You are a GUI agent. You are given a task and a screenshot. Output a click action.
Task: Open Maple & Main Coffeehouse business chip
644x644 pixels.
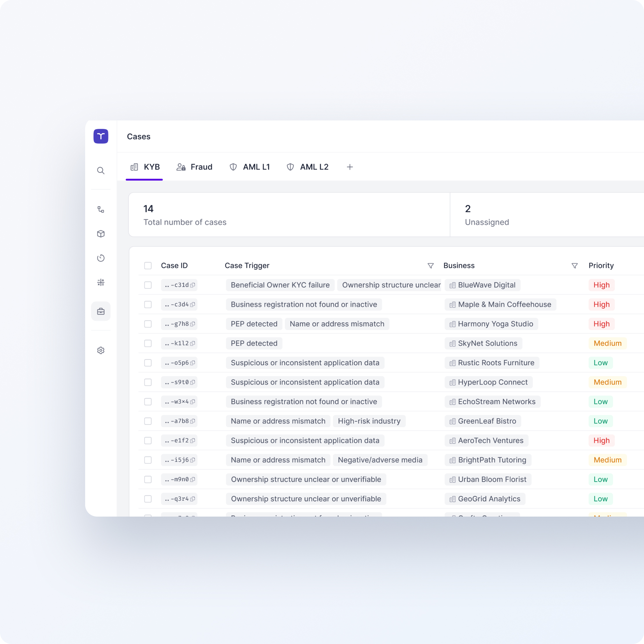point(500,304)
